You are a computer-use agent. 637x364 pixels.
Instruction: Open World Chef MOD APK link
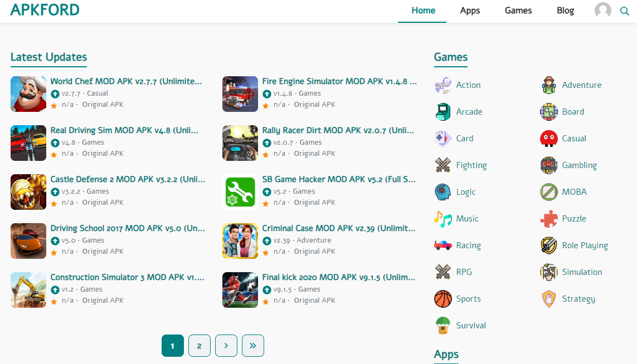tap(126, 81)
